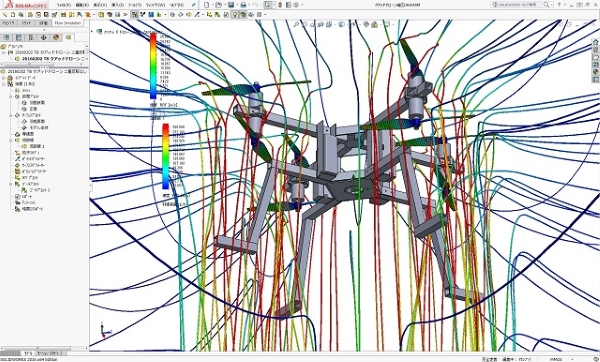The width and height of the screenshot is (600, 362).
Task: Open the Tools menu in the menu bar
Action: pos(134,5)
